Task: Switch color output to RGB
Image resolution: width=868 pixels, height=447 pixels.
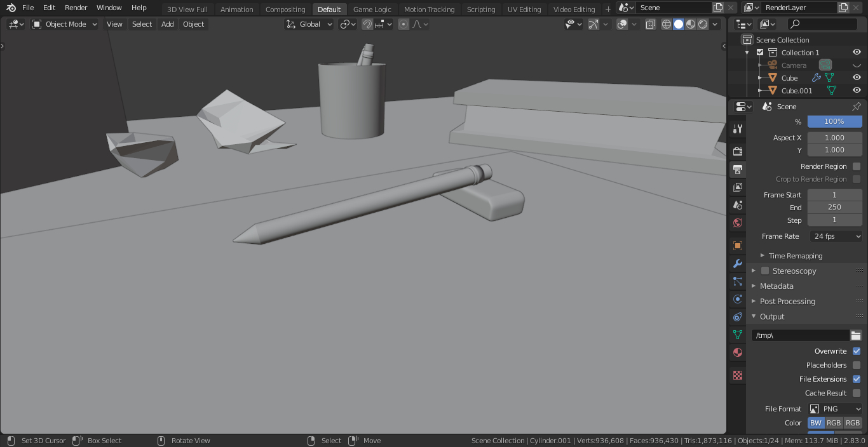Action: point(834,422)
